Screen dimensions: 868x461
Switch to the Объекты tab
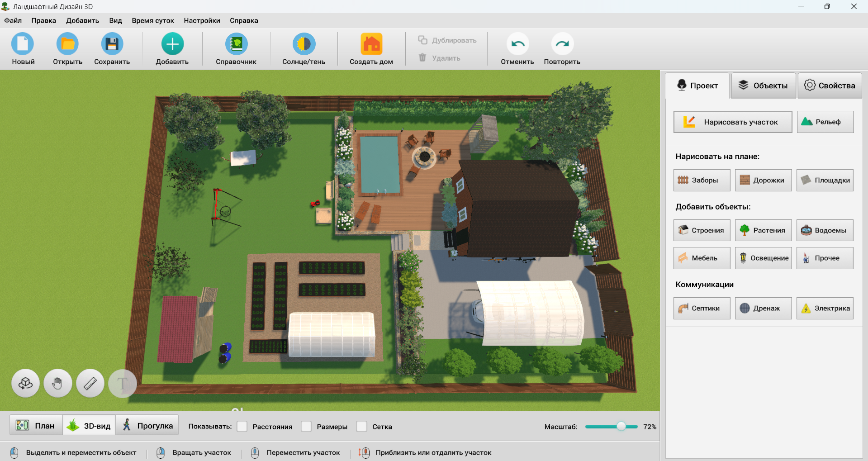tap(763, 86)
